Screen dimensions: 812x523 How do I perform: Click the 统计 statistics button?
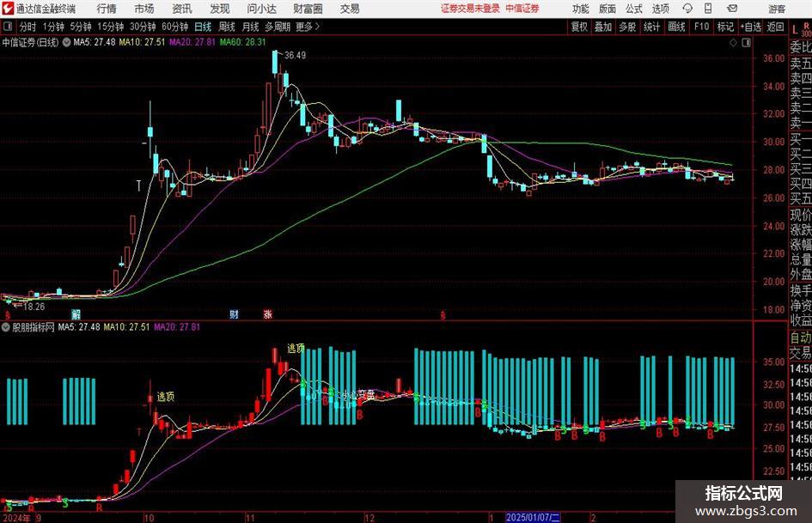click(x=651, y=27)
